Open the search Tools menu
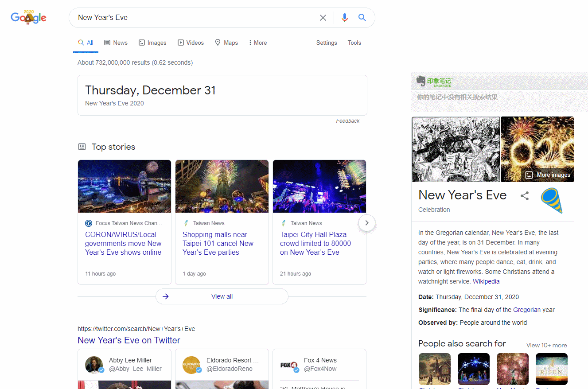 click(354, 43)
